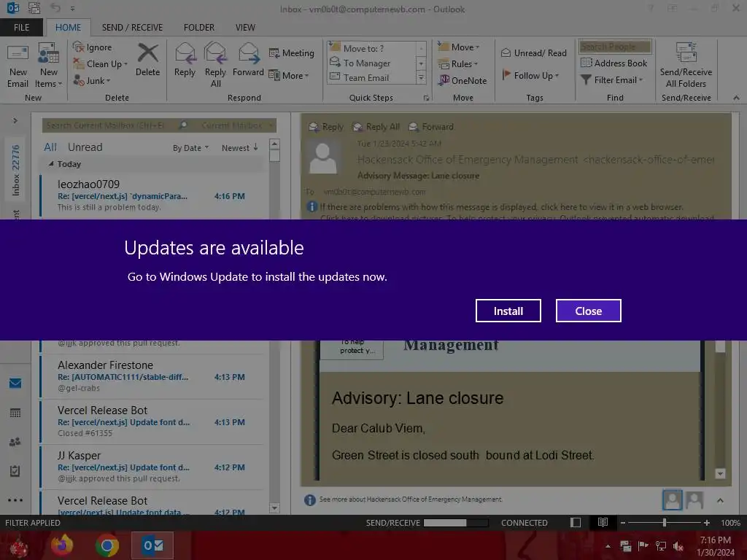747x560 pixels.
Task: Create a New Email
Action: point(18,66)
